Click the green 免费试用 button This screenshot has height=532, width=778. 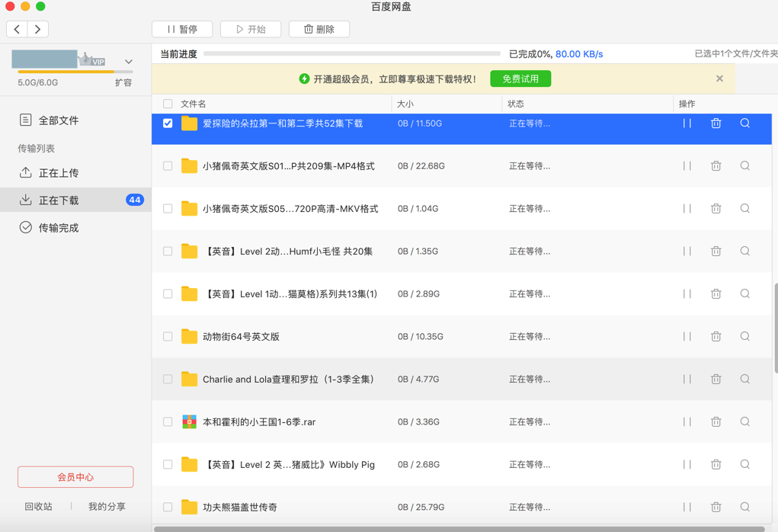(x=520, y=79)
